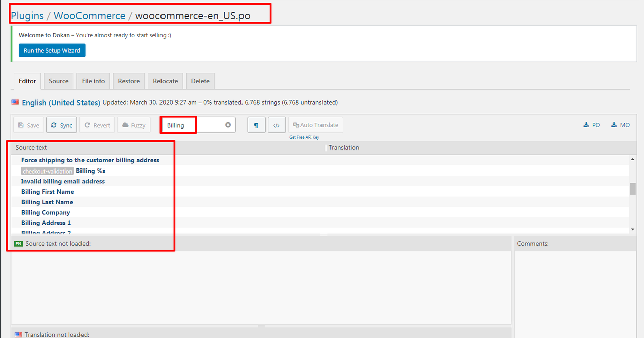Download the PO file
Screen dimensions: 644x338
592,125
